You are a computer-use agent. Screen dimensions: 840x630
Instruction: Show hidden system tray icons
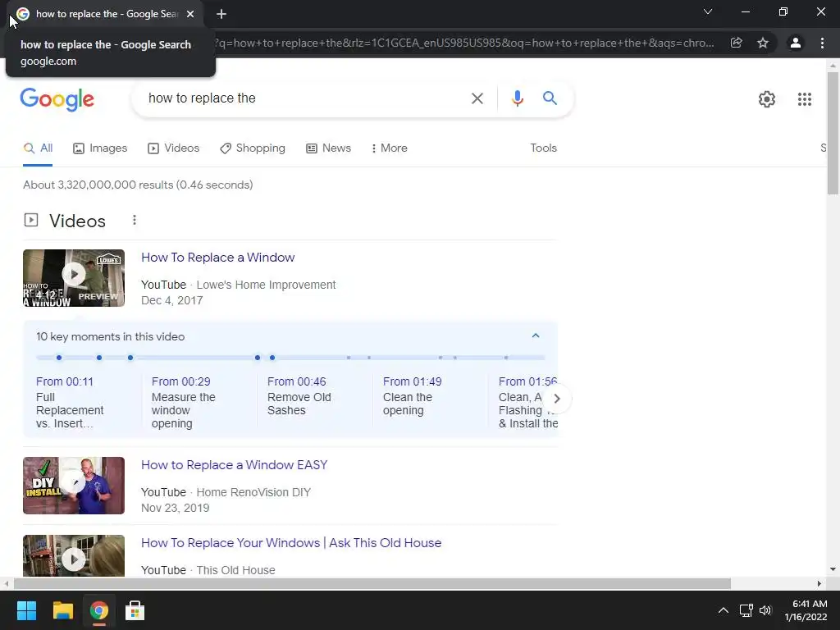(x=723, y=610)
